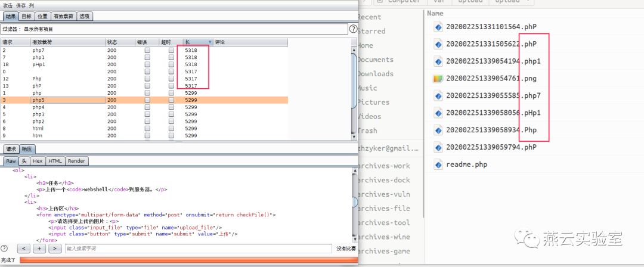Toggle the 超时 checkbox in the htm row
Image resolution: width=644 pixels, height=267 pixels.
(171, 135)
